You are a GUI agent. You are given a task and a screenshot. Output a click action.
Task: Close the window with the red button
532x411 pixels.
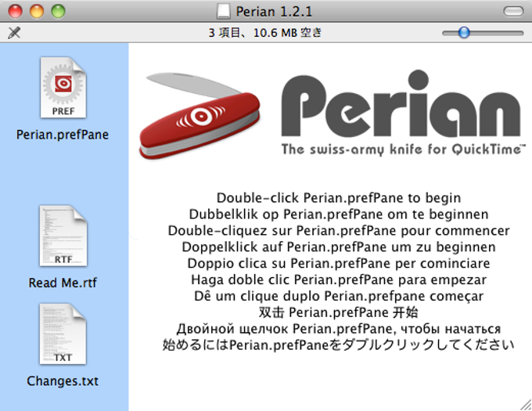(16, 11)
